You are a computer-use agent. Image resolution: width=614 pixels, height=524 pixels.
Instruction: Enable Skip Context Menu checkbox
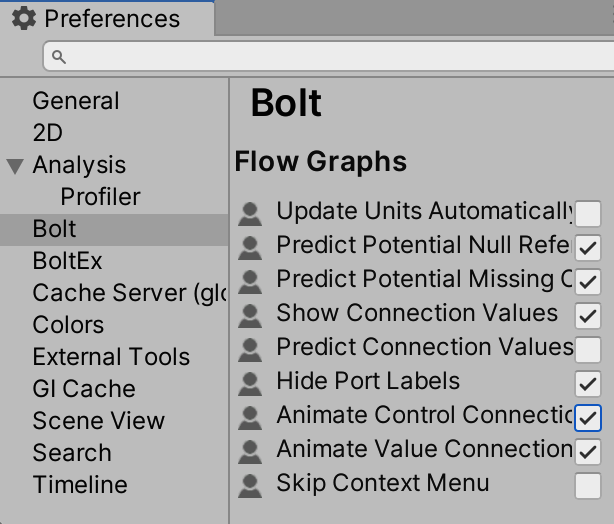(x=588, y=486)
